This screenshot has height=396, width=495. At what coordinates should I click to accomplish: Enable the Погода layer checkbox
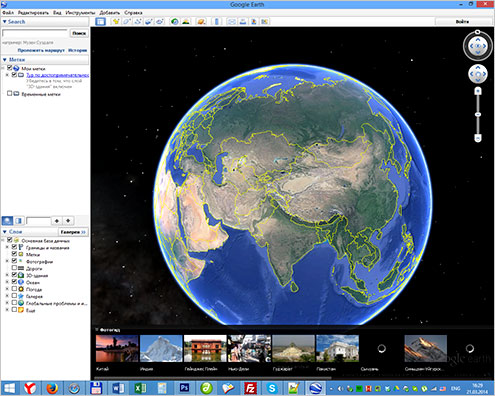tap(14, 289)
